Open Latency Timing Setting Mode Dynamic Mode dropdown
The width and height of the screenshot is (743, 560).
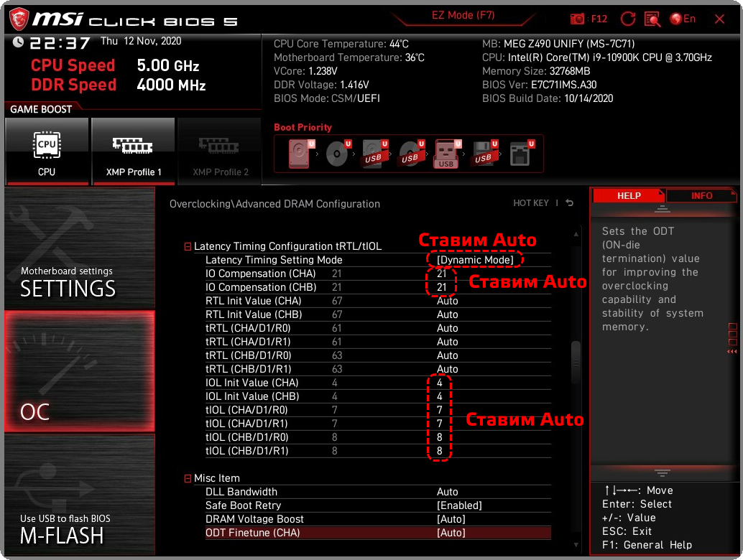(475, 260)
